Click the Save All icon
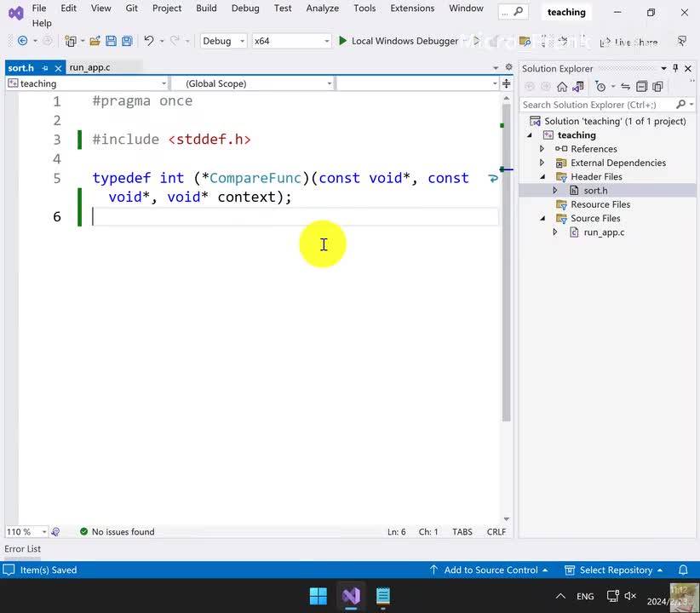The width and height of the screenshot is (700, 613). click(127, 41)
